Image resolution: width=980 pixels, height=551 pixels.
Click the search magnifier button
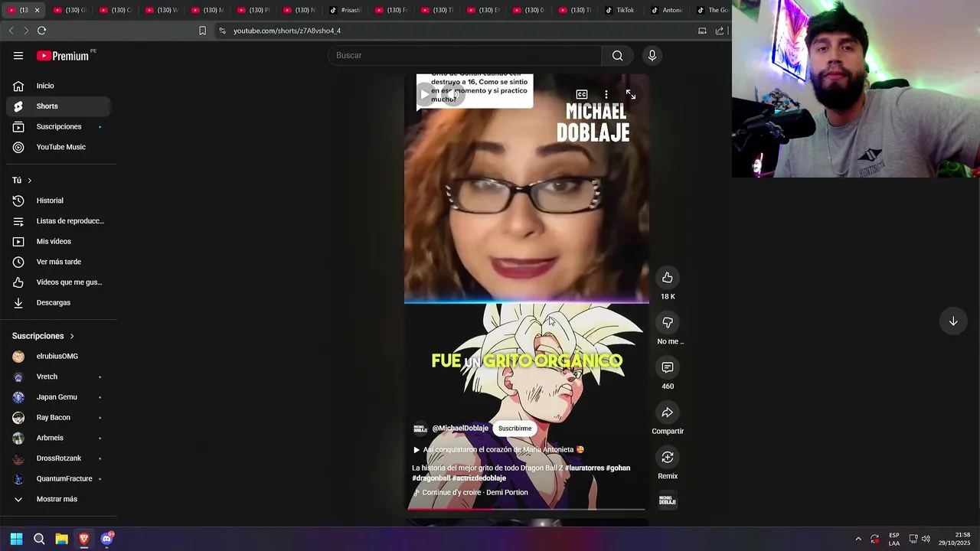(x=617, y=56)
